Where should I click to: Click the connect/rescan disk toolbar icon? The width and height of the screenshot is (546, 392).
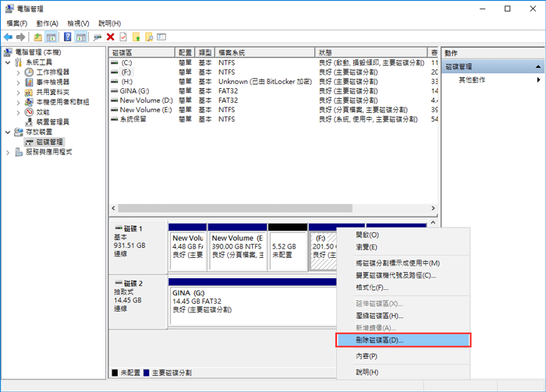[x=97, y=37]
